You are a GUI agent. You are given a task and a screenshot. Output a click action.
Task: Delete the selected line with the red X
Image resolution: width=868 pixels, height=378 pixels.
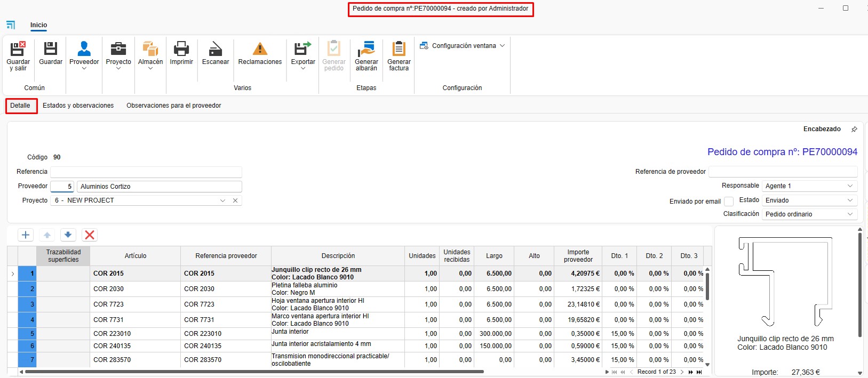[x=90, y=235]
